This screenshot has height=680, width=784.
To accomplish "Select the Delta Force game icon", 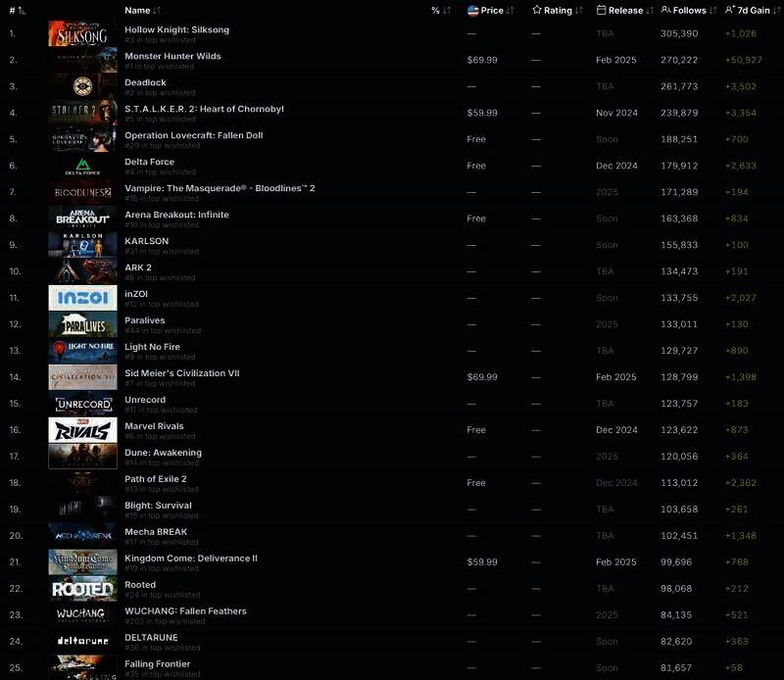I will 82,166.
